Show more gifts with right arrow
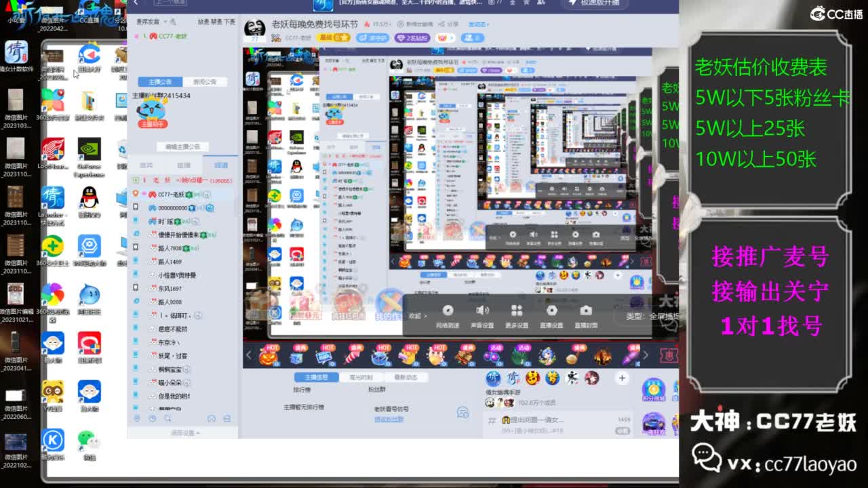 point(645,355)
